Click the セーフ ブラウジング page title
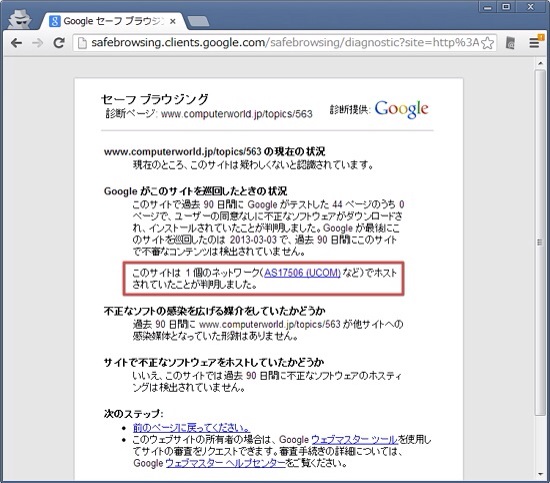Viewport: 550px width, 483px height. pyautogui.click(x=155, y=99)
